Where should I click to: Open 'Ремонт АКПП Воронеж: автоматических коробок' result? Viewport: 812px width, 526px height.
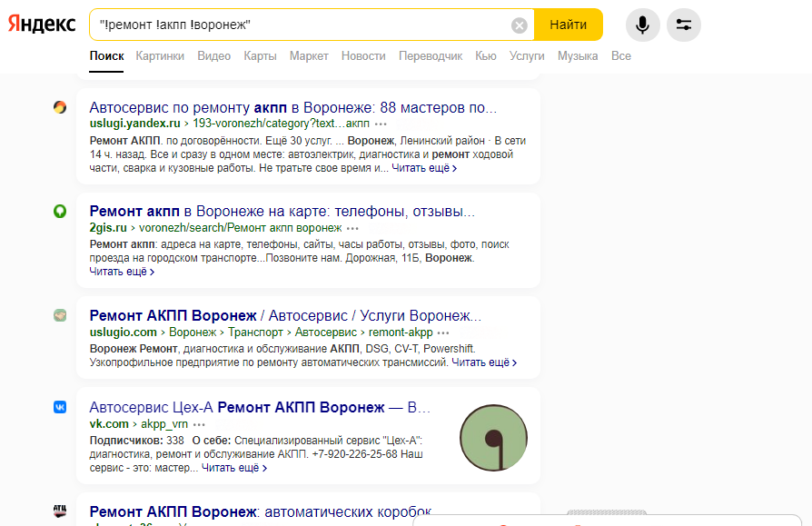[261, 511]
